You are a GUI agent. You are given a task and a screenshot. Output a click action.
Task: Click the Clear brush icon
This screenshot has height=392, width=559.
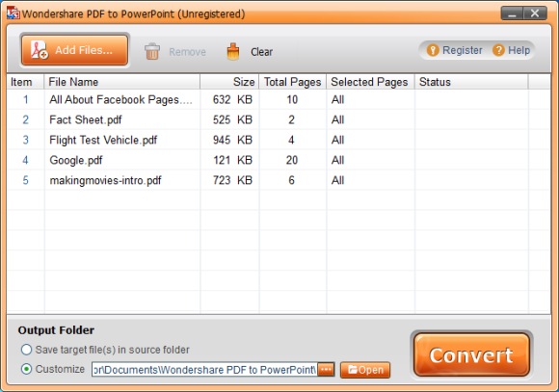pos(233,52)
